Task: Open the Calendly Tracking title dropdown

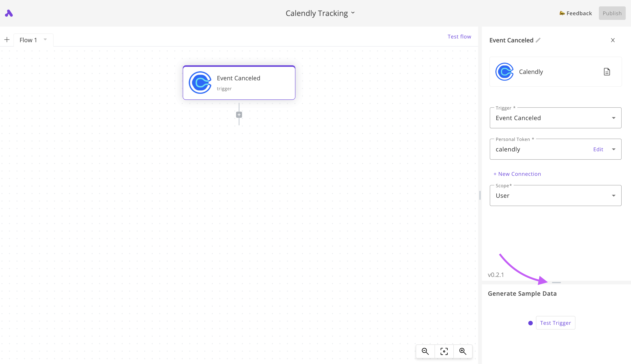Action: (x=353, y=13)
